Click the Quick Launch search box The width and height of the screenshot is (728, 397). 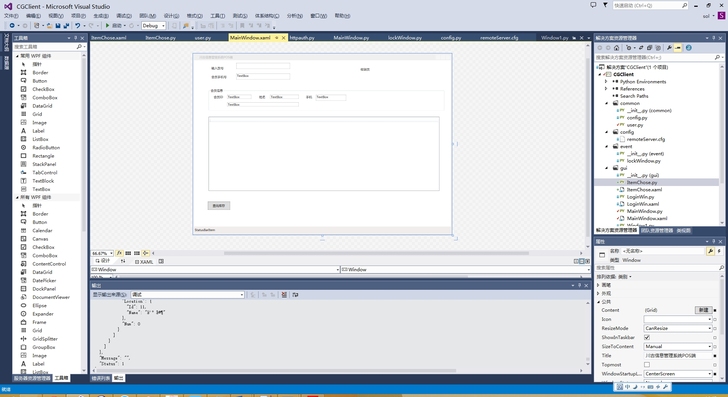coord(650,6)
